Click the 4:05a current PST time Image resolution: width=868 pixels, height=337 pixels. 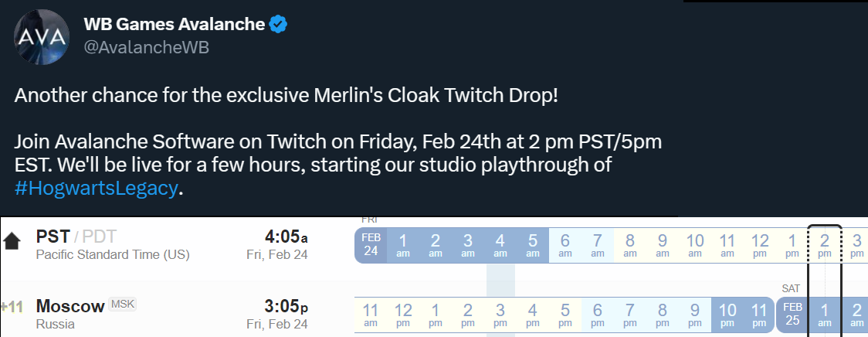point(287,236)
